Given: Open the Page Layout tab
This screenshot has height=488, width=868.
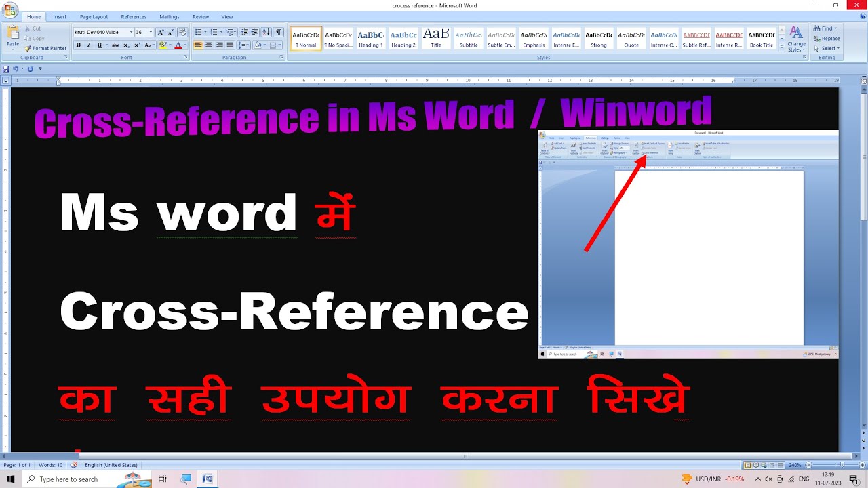Looking at the screenshot, I should tap(94, 16).
